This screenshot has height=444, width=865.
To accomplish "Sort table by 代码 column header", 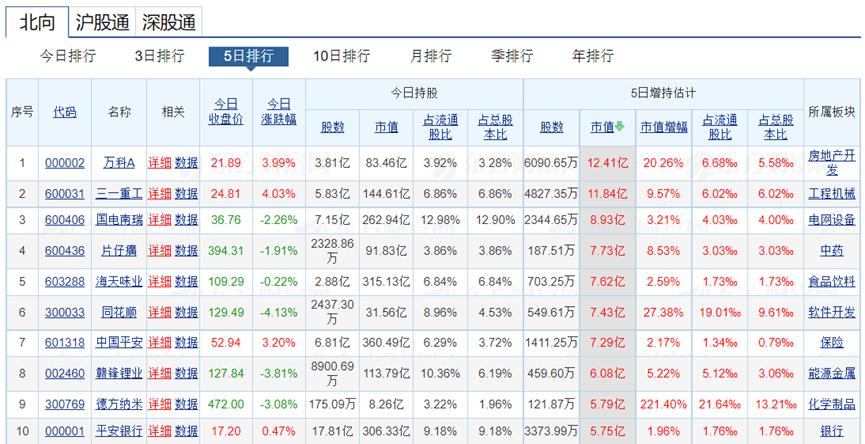I will pyautogui.click(x=65, y=112).
